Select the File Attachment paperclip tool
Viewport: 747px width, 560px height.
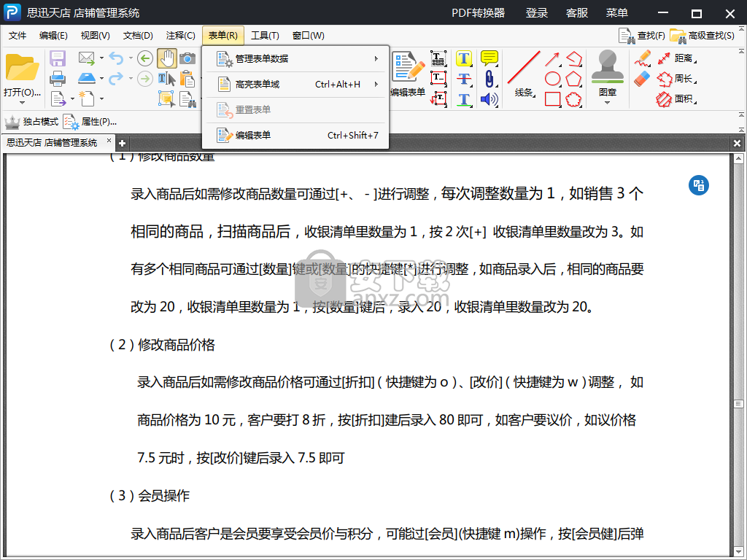[489, 79]
